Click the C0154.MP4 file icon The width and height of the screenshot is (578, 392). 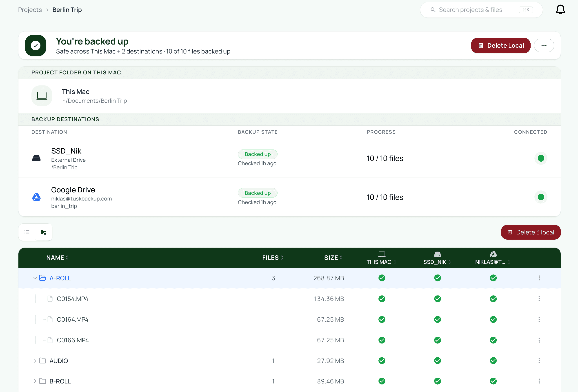pos(50,298)
